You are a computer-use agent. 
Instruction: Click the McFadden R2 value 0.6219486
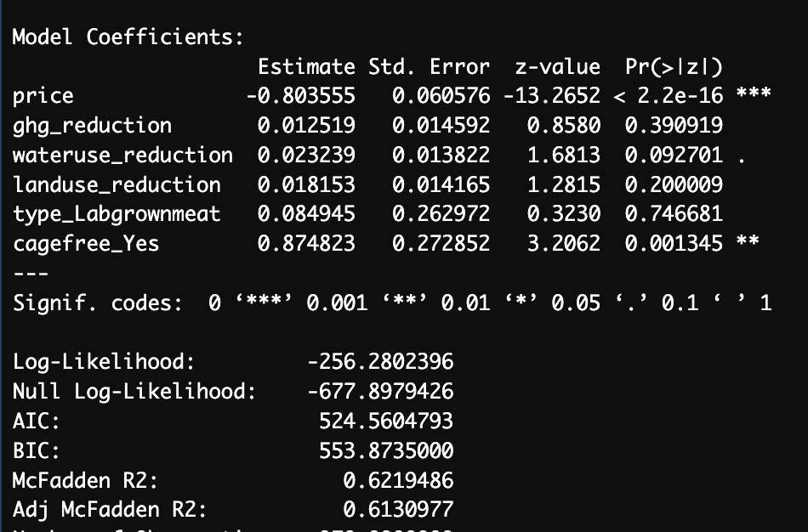click(398, 480)
